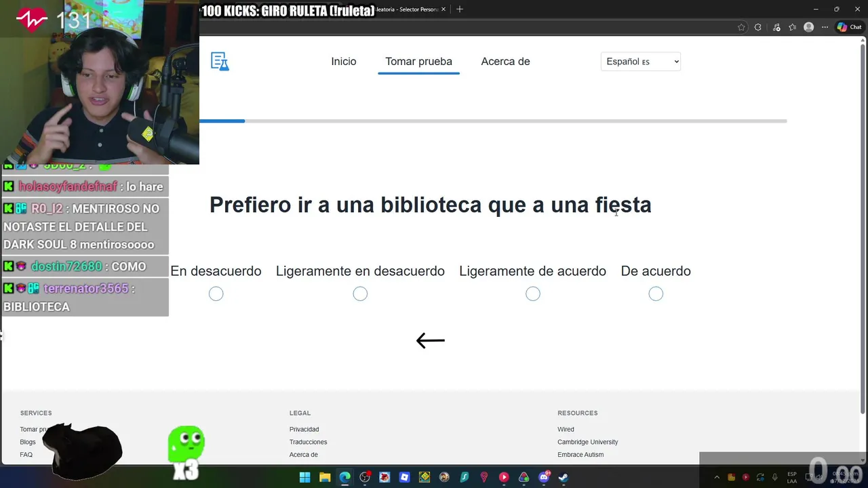This screenshot has width=868, height=488.
Task: Open the Cambridge University link
Action: pyautogui.click(x=587, y=442)
